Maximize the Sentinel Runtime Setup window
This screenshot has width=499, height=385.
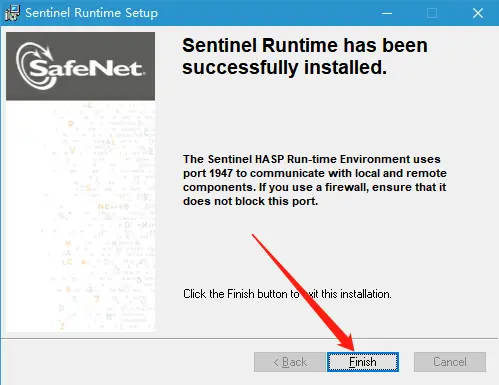pyautogui.click(x=432, y=13)
